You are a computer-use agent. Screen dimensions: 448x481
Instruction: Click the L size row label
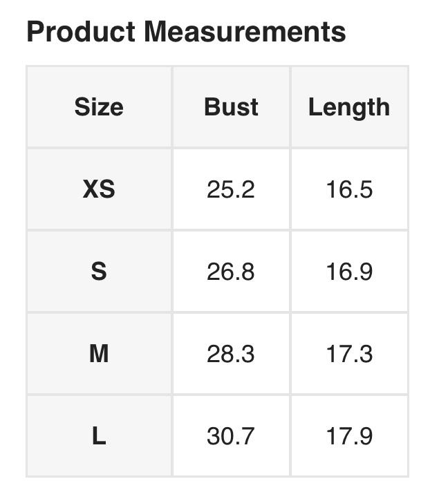(99, 436)
